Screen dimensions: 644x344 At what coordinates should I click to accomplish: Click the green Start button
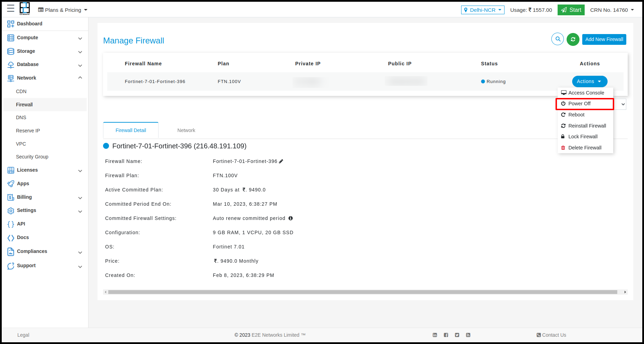click(571, 10)
